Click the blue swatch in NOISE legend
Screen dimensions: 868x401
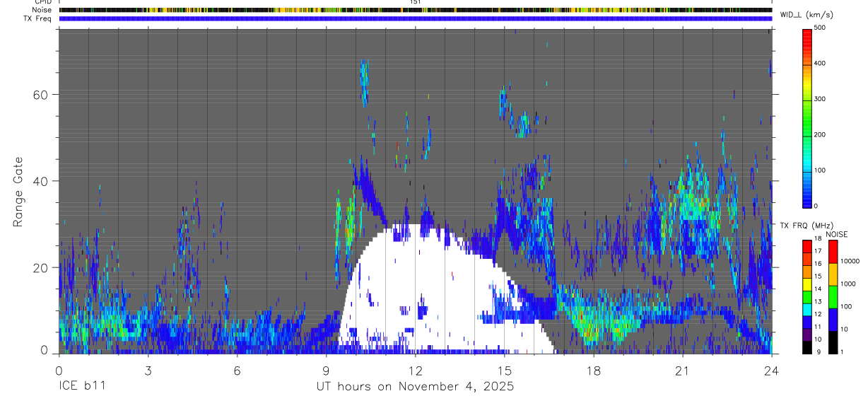833,320
